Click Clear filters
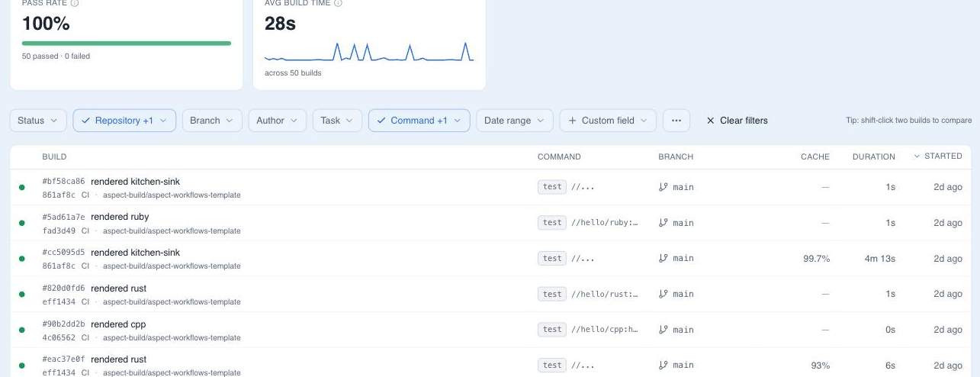Screen dimensions: 980x377 click(737, 121)
